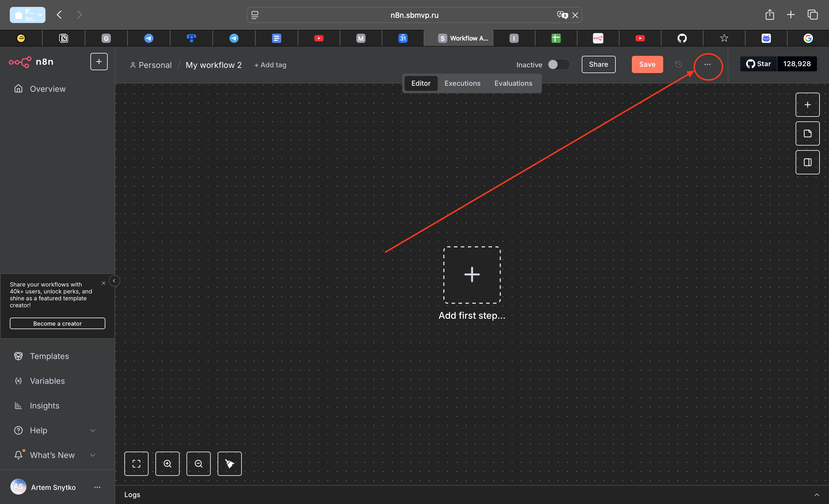The height and width of the screenshot is (504, 829).
Task: Click the browser address bar n8n.sbmvp.ru
Action: tap(414, 15)
